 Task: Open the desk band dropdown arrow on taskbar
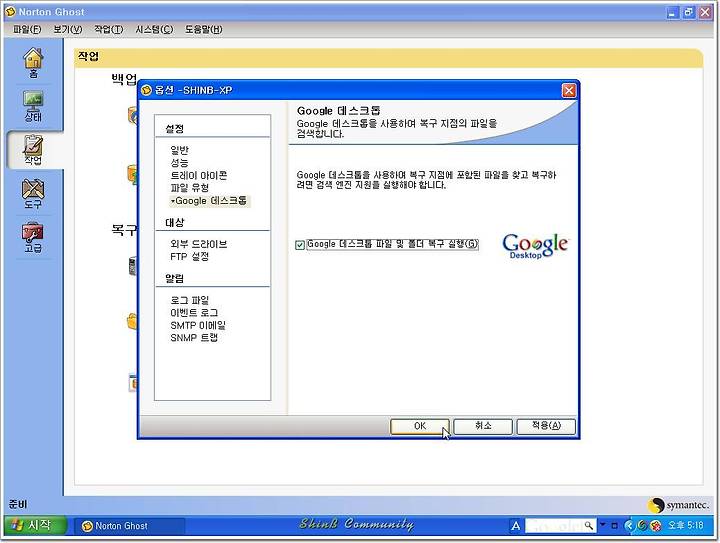pyautogui.click(x=603, y=524)
